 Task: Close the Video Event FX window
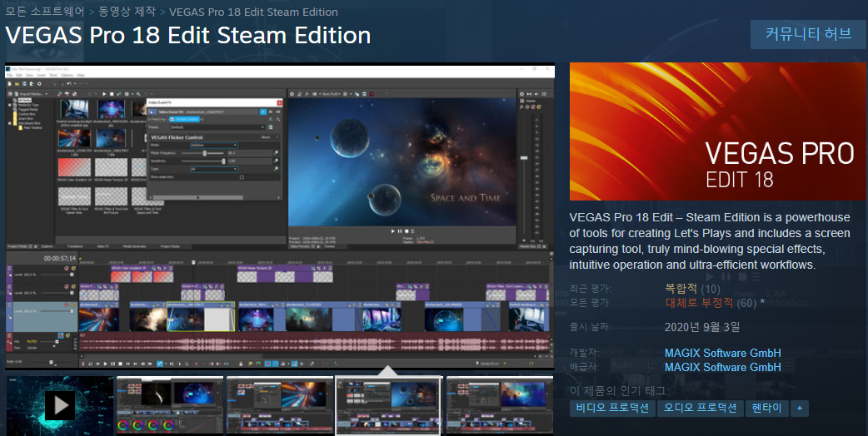click(279, 103)
